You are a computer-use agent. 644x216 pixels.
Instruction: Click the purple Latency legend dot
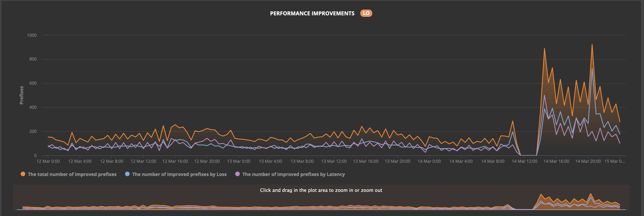point(237,174)
